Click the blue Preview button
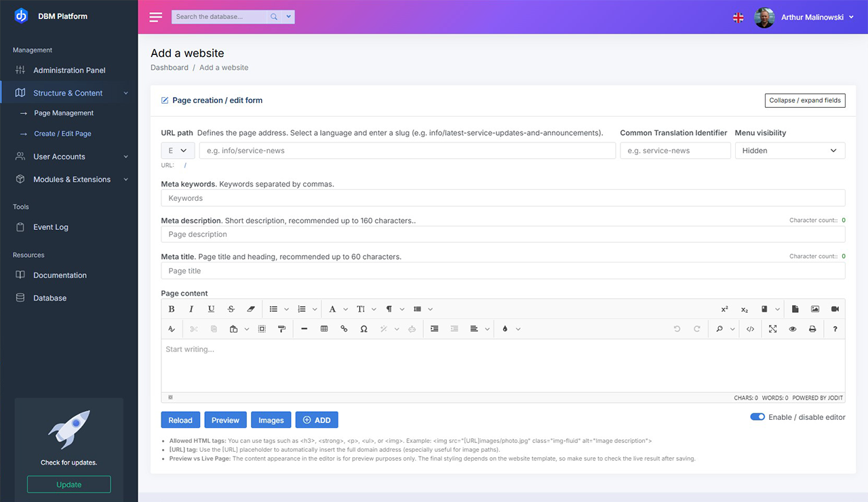 coord(225,420)
